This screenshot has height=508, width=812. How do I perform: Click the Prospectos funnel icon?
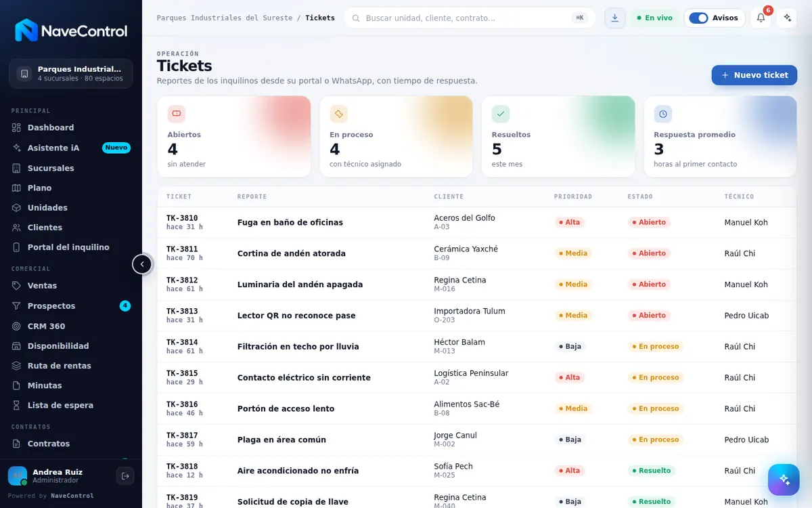(17, 306)
